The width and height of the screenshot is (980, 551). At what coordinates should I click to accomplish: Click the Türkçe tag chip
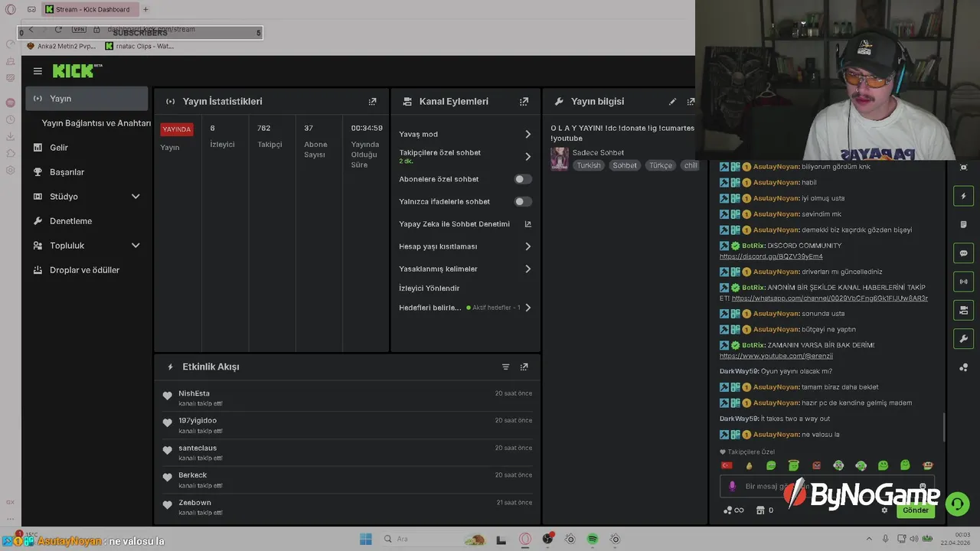660,165
